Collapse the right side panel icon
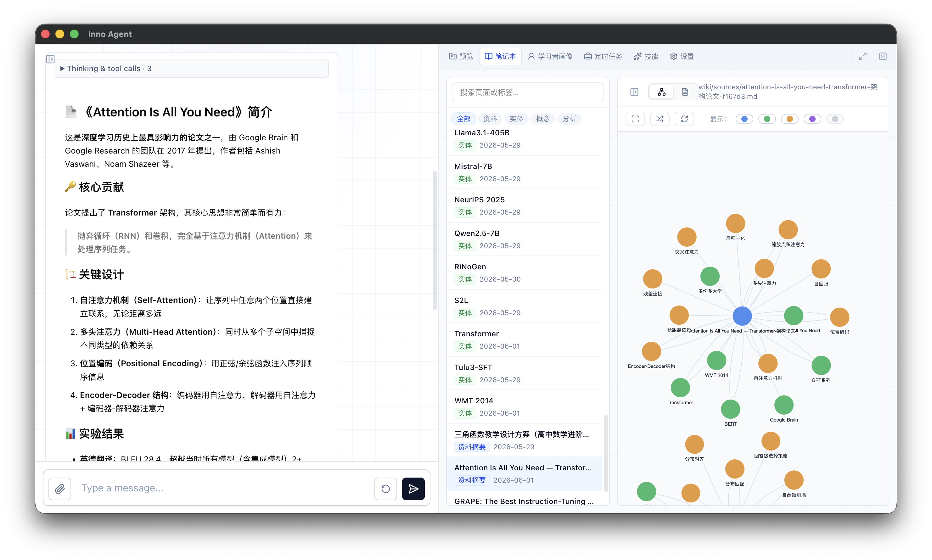Image resolution: width=932 pixels, height=560 pixels. [883, 56]
